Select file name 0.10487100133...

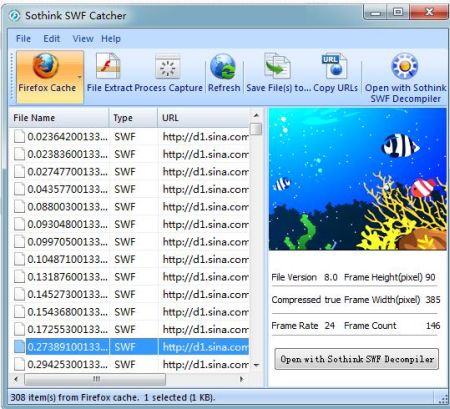click(x=67, y=259)
